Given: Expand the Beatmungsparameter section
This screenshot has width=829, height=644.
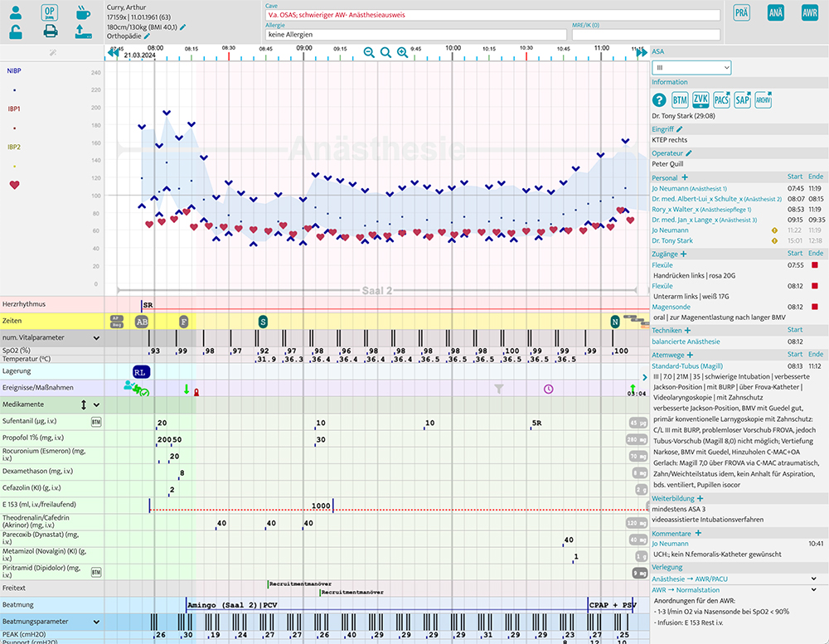Looking at the screenshot, I should pos(96,622).
